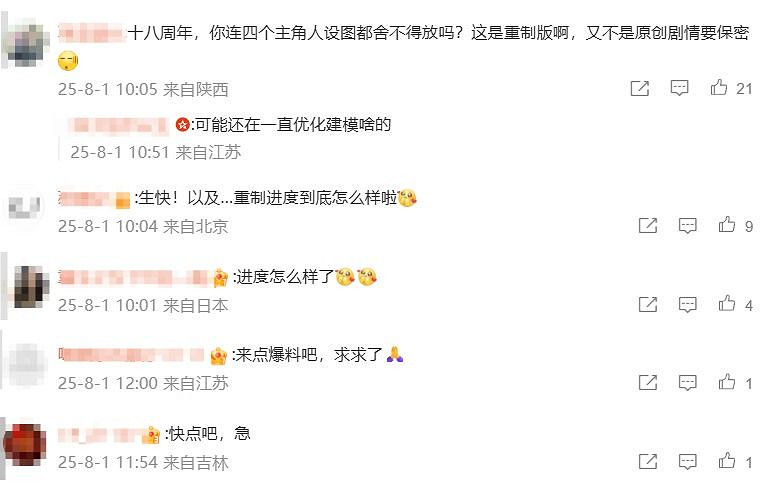Open username of reply from 江苏 at 10:51

coord(118,125)
